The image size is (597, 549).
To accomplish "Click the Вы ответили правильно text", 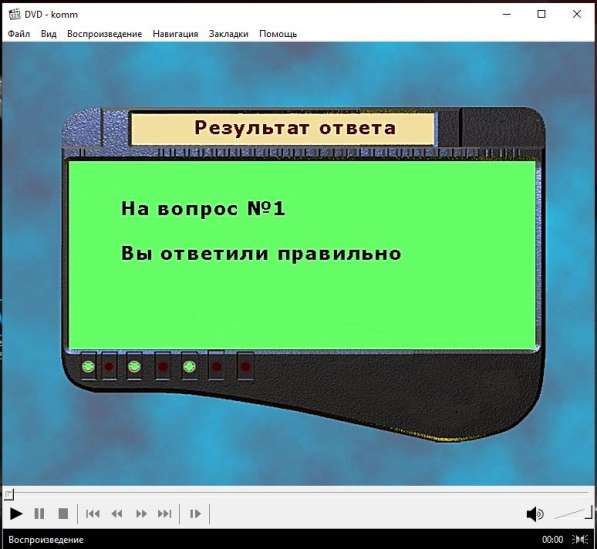I will pos(261,254).
